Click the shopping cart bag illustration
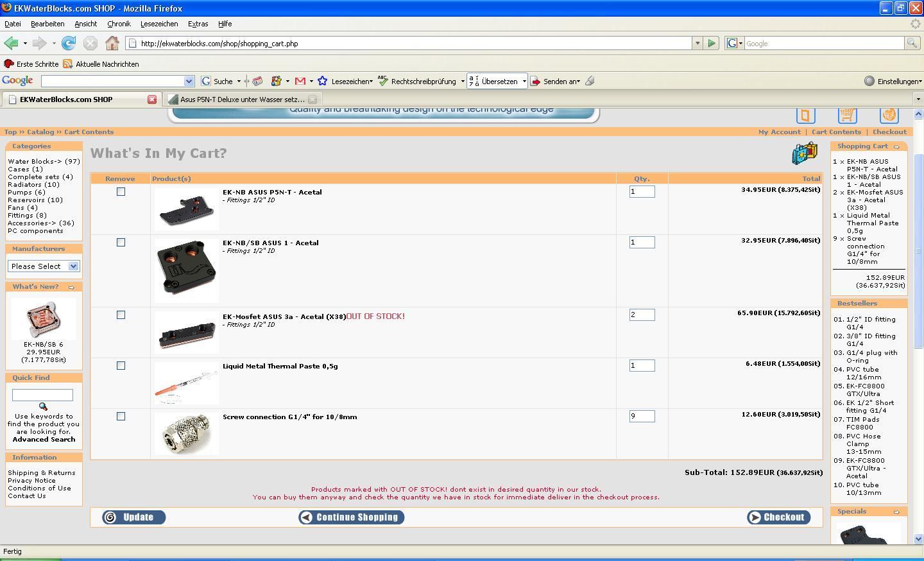Image resolution: width=924 pixels, height=561 pixels. pos(805,153)
